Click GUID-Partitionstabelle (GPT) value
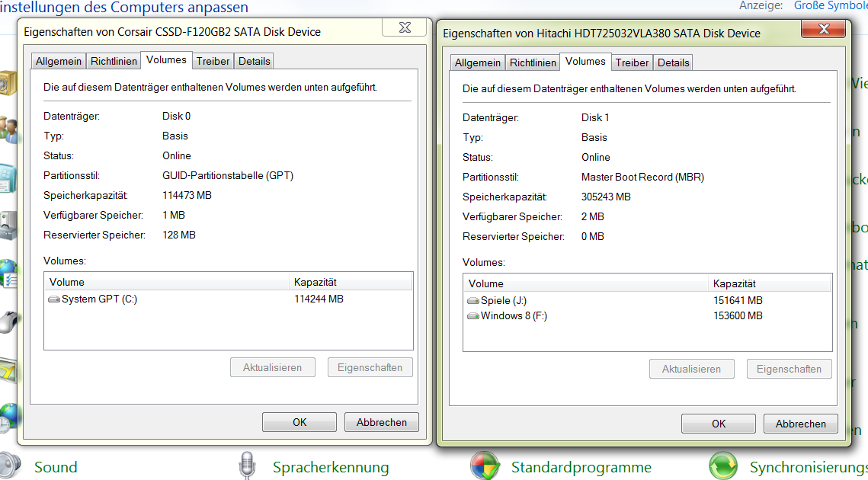Screen dimensions: 868x480 click(228, 175)
